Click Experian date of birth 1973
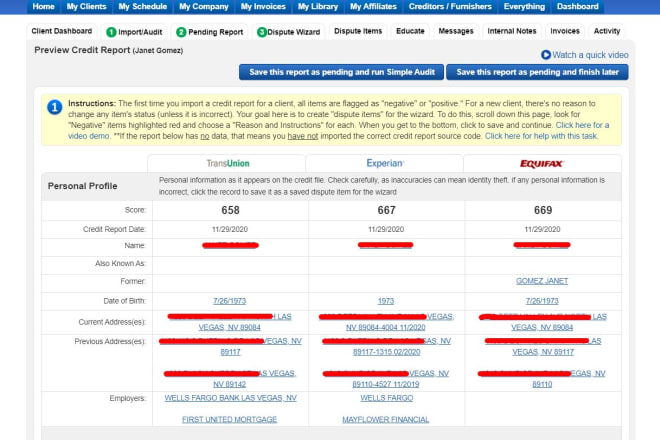660x440 pixels. 386,301
